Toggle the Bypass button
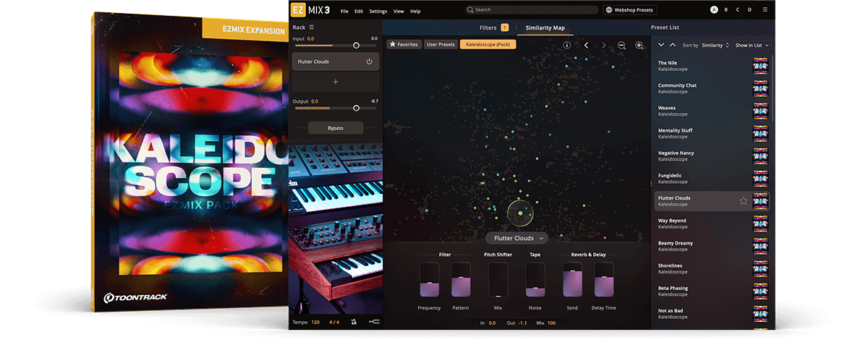The width and height of the screenshot is (868, 353). tap(336, 128)
